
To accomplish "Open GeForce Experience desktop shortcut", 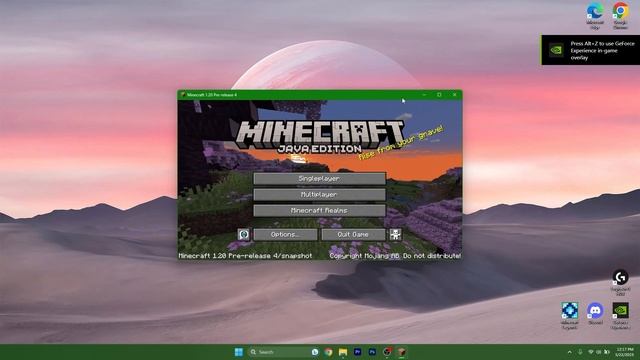I will coord(620,316).
